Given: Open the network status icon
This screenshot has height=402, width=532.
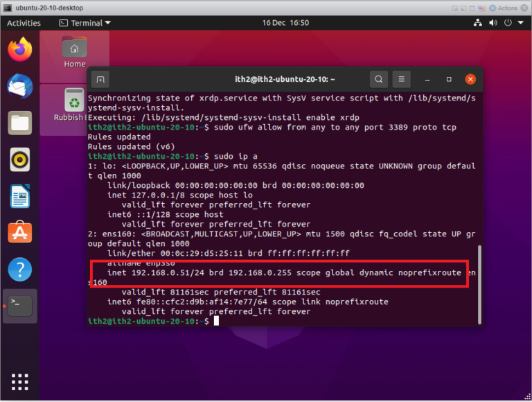Looking at the screenshot, I should [478, 23].
